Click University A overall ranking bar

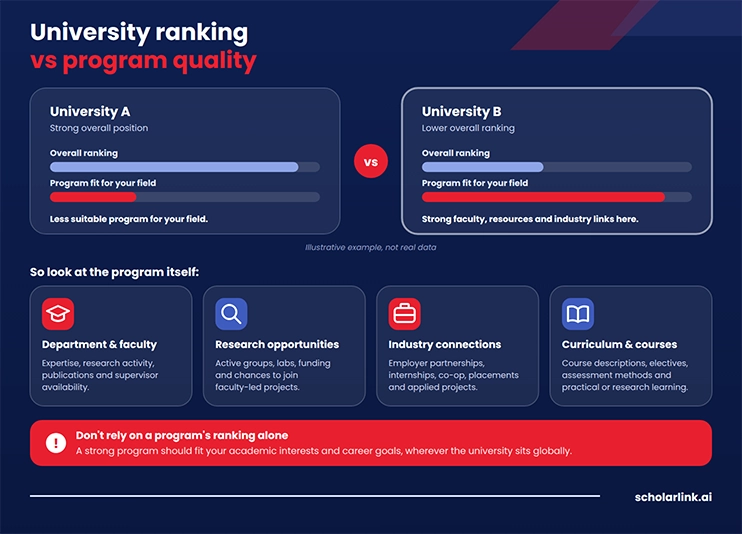pos(185,167)
